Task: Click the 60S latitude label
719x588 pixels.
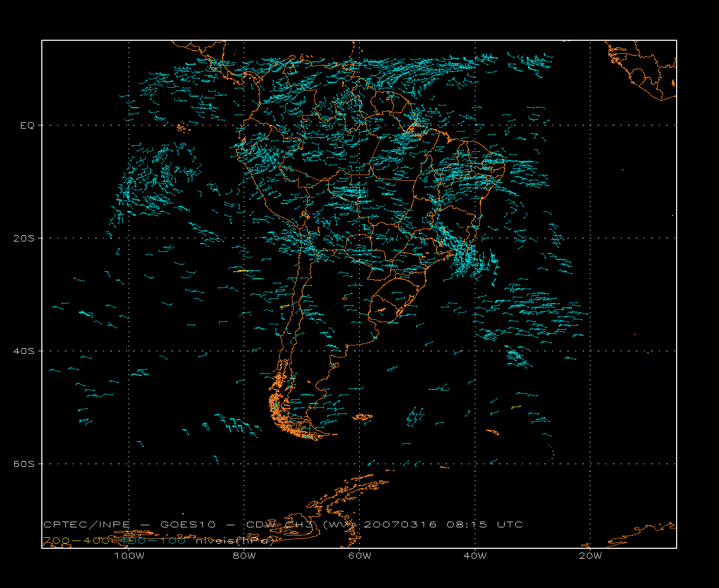Action: pos(24,464)
